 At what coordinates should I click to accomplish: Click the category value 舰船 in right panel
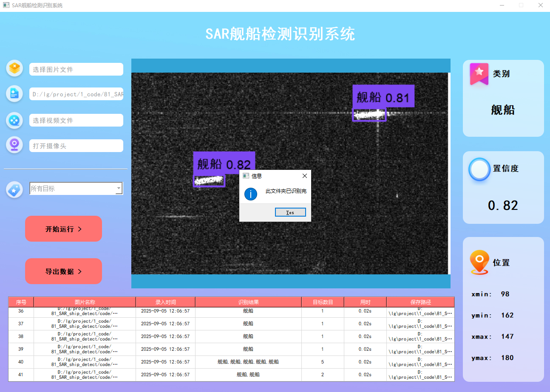503,110
